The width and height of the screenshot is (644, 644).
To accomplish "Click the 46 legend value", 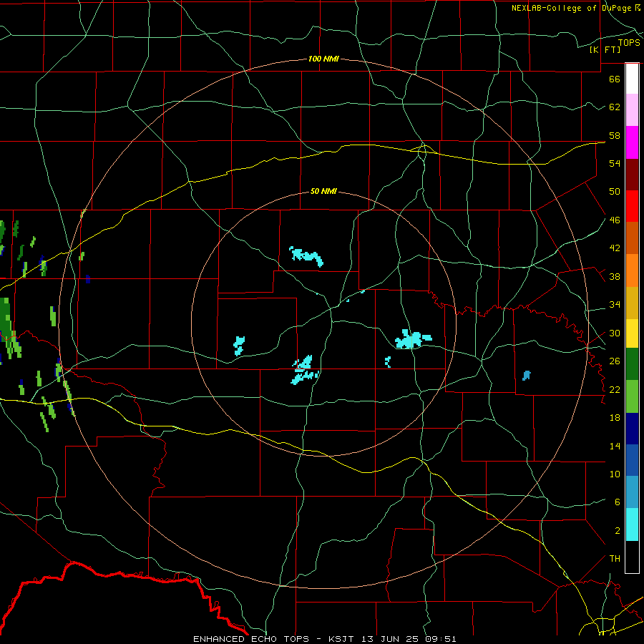I will click(615, 220).
